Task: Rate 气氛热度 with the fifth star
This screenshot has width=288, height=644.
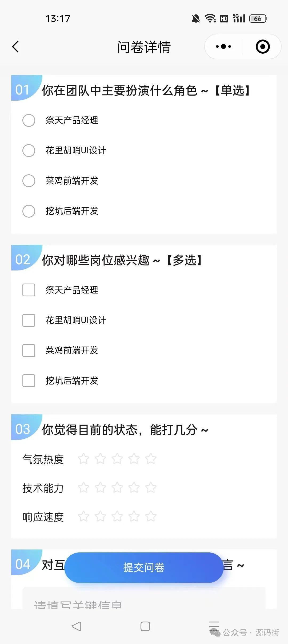Action: click(151, 459)
